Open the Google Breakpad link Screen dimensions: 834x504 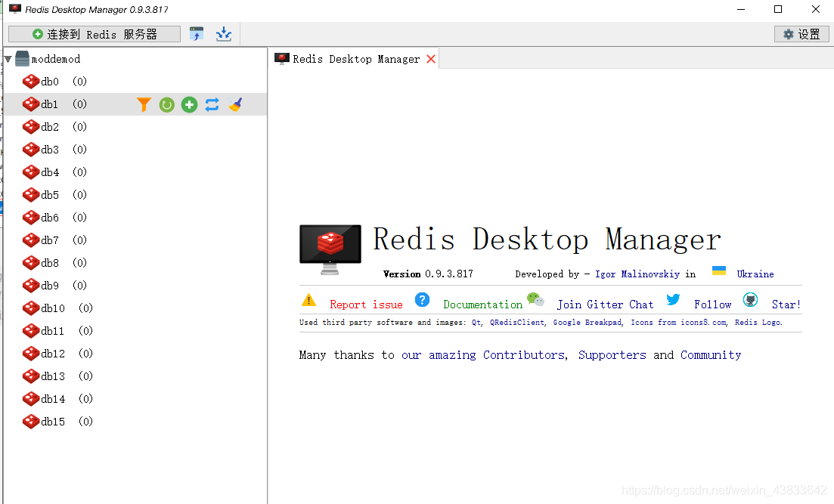[x=588, y=322]
